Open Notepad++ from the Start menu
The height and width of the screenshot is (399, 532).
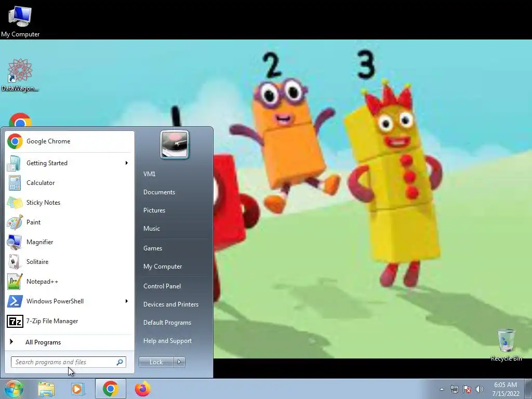tap(69, 282)
